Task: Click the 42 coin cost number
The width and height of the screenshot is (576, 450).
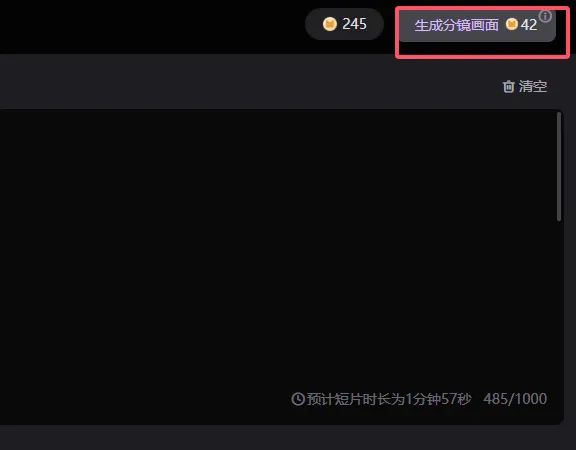Action: click(529, 25)
